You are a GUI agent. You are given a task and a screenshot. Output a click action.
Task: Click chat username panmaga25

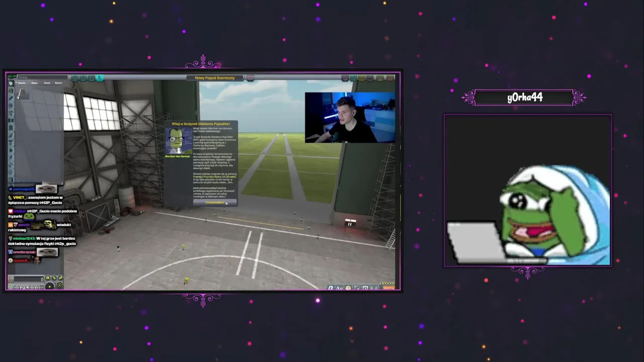[24, 189]
